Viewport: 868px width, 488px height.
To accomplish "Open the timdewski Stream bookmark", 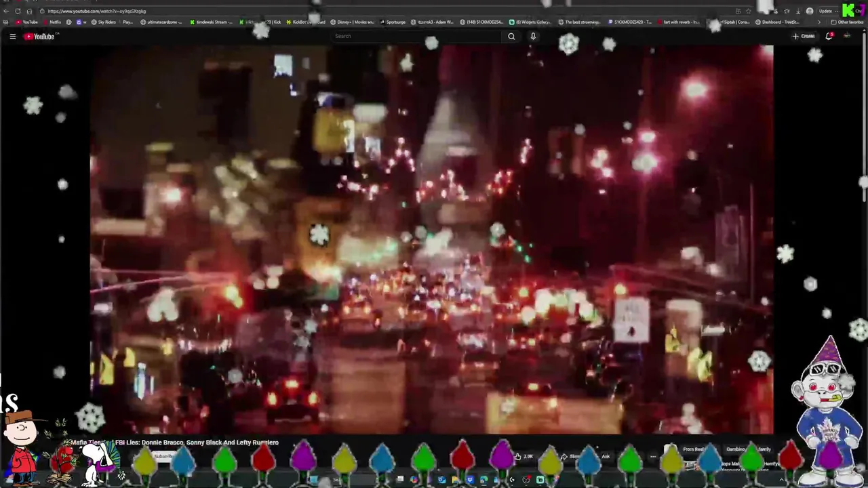I will 212,22.
